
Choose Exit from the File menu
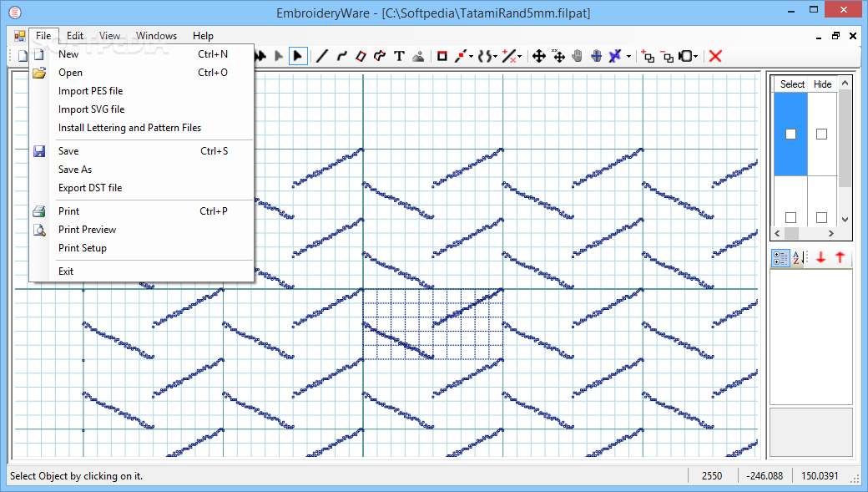pyautogui.click(x=142, y=271)
